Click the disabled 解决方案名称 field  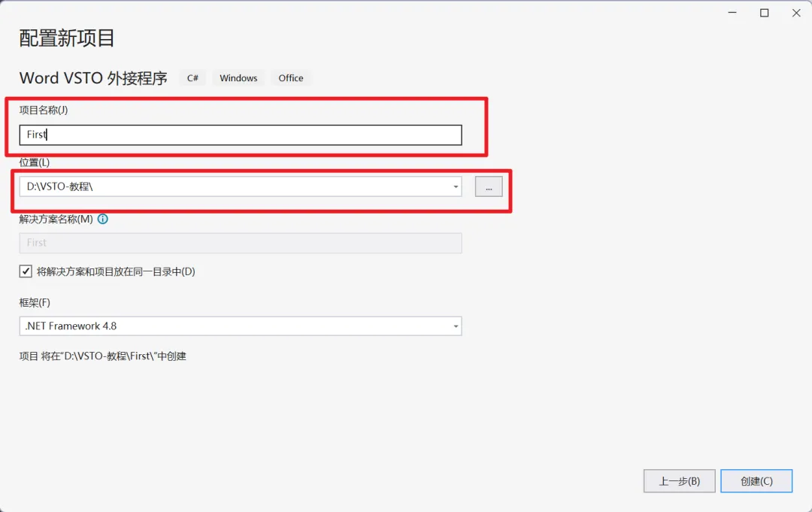(x=241, y=243)
